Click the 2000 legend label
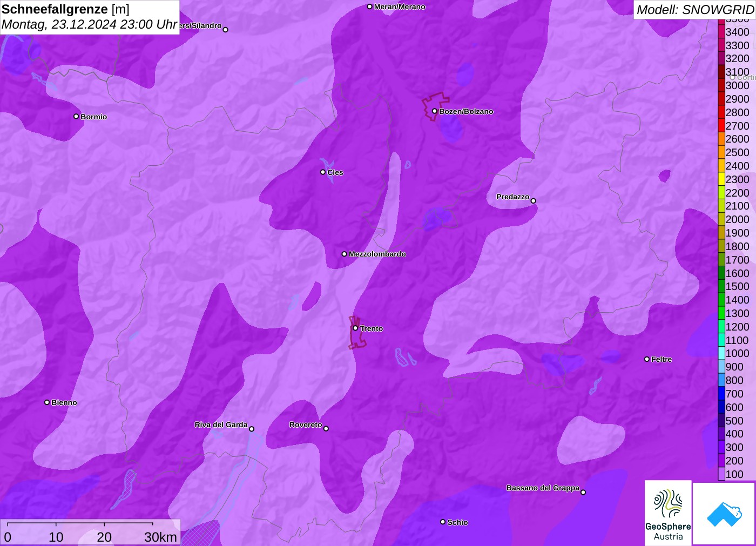This screenshot has width=756, height=546. (737, 219)
